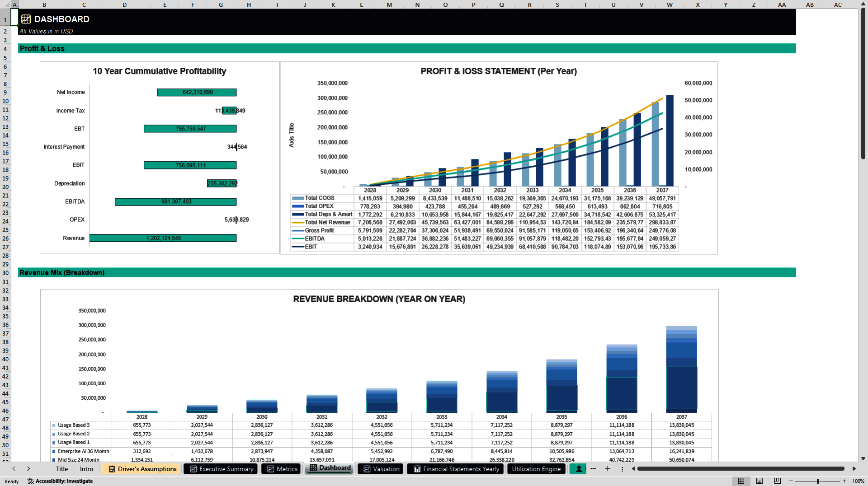This screenshot has height=486, width=868.
Task: Open the Valuation sheet tab
Action: [381, 469]
